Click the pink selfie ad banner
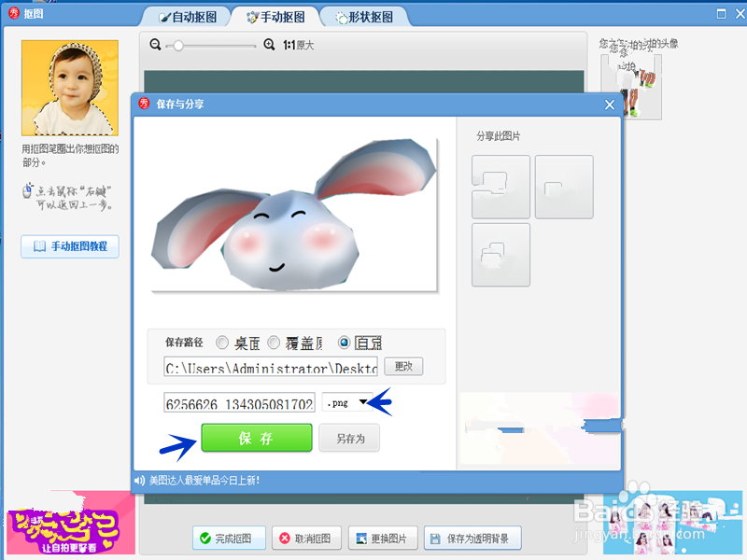This screenshot has height=560, width=747. [x=69, y=524]
